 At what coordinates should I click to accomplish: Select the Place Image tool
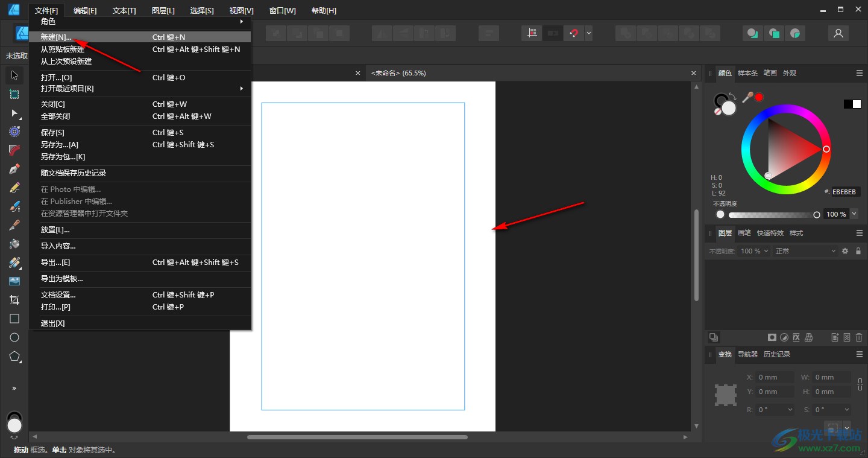point(14,281)
